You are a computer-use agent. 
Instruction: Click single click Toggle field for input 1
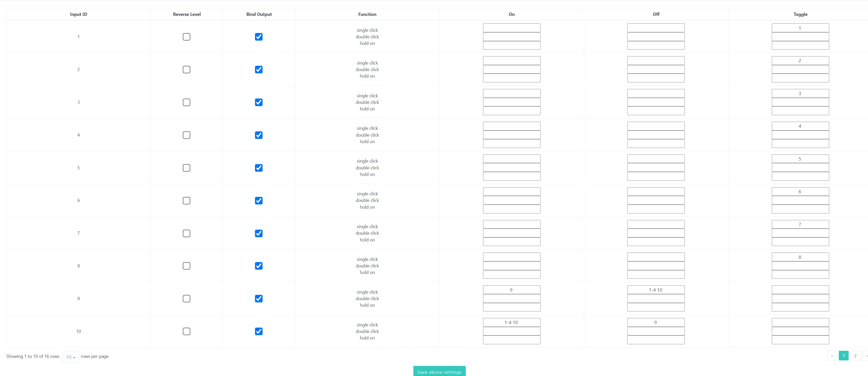(800, 28)
